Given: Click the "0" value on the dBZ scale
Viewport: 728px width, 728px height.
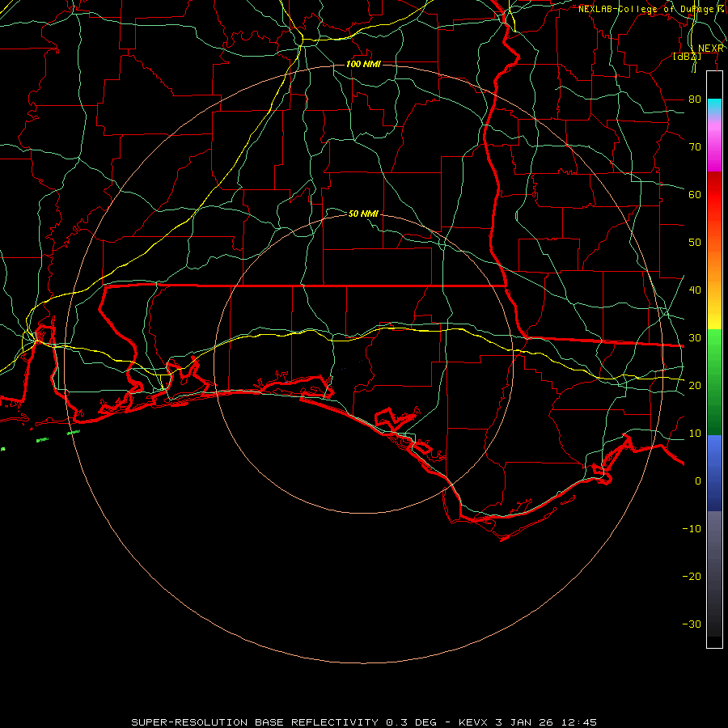Looking at the screenshot, I should [x=698, y=481].
